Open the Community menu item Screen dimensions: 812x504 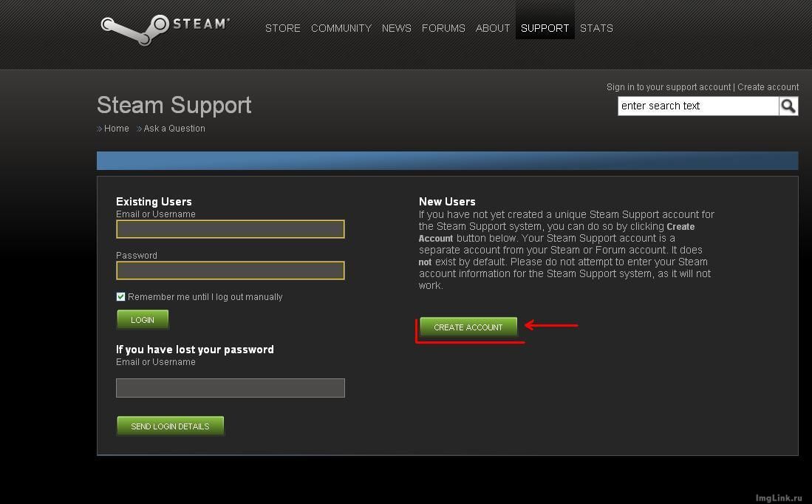coord(341,28)
